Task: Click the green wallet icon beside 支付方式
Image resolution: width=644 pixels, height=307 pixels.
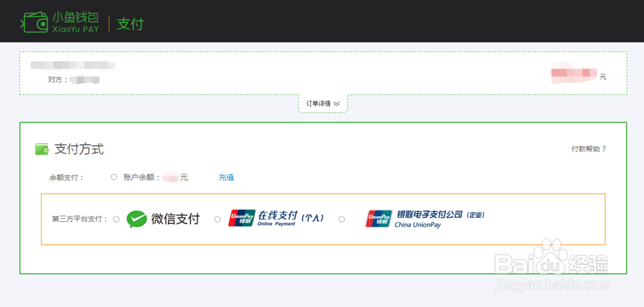Action: (42, 149)
